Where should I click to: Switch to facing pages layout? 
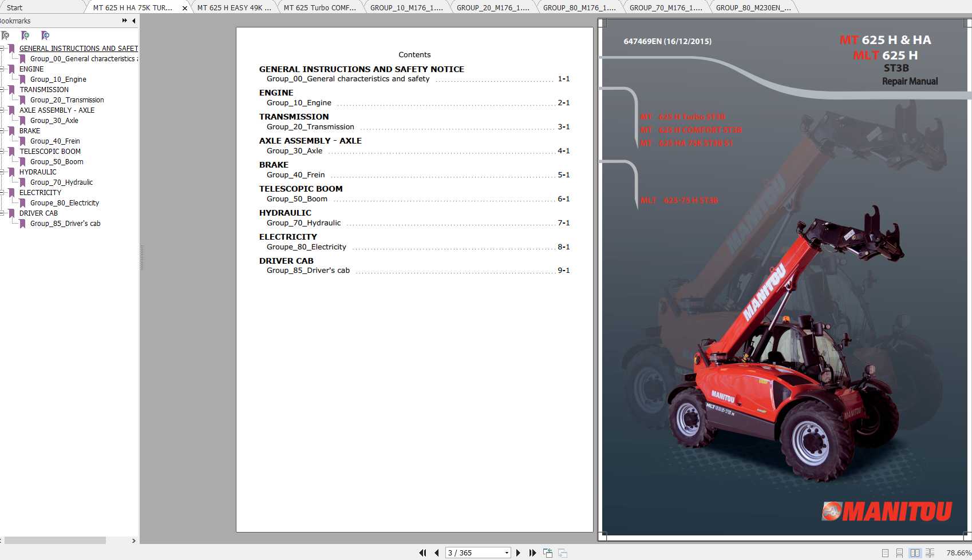[x=915, y=553]
